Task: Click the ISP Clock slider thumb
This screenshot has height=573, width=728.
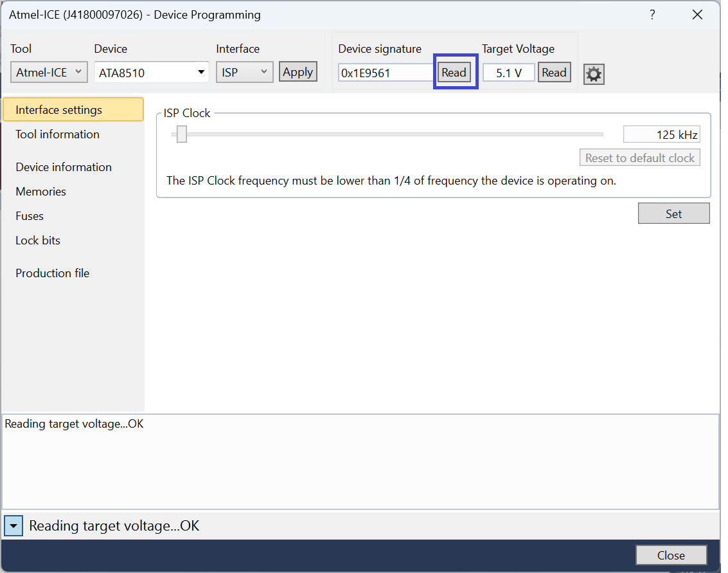Action: (182, 134)
